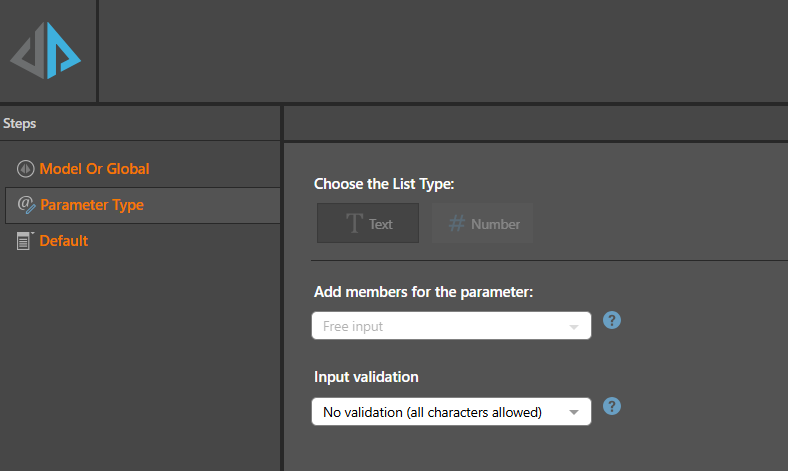
Task: Expand the Free input dropdown arrow
Action: click(x=573, y=327)
